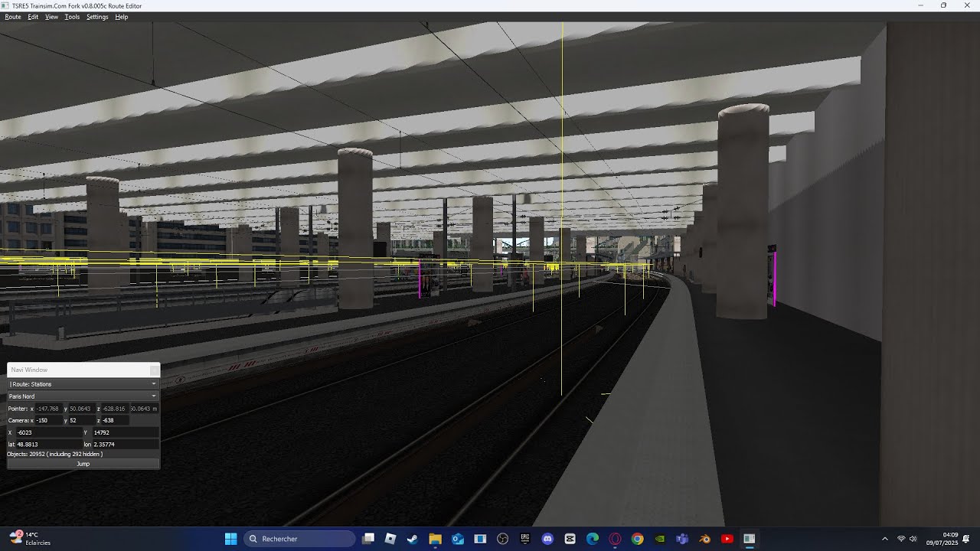Click the Navi Window title bar text

click(29, 370)
